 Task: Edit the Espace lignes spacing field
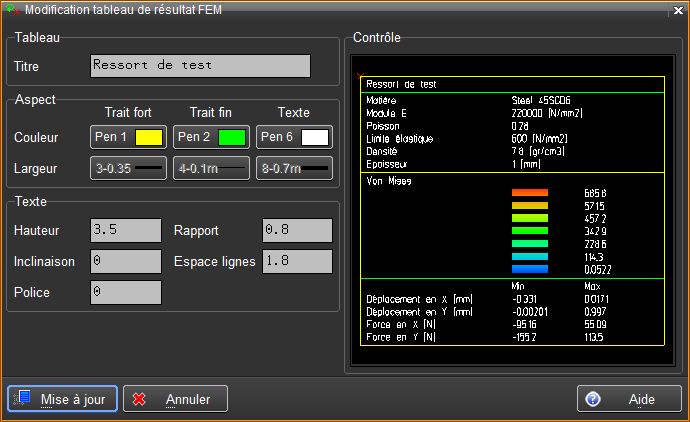click(x=296, y=261)
